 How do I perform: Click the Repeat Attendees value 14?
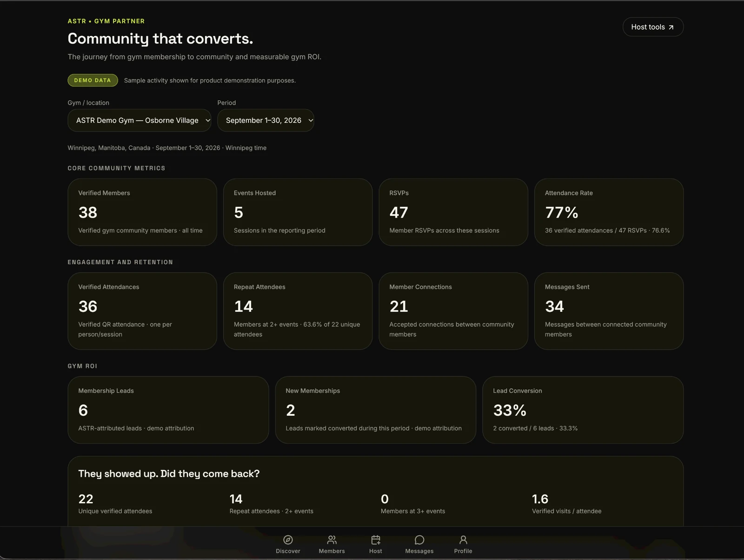(243, 307)
